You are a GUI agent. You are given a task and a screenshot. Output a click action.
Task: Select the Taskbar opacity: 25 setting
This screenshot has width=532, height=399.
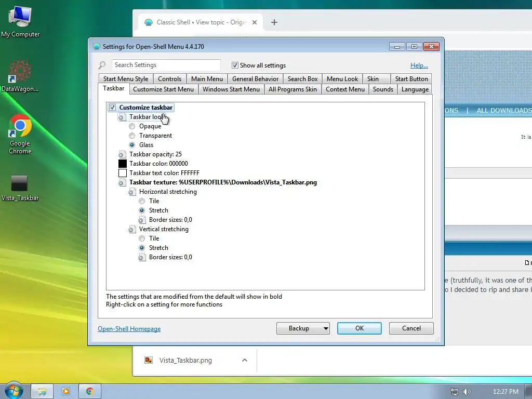click(x=155, y=154)
